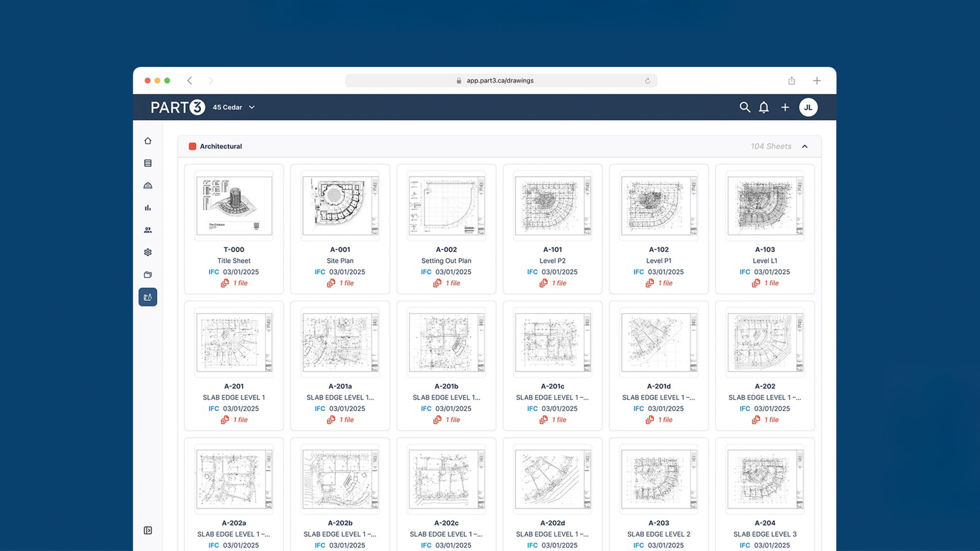The image size is (980, 551).
Task: Open the Home icon in sidebar
Action: (x=148, y=141)
